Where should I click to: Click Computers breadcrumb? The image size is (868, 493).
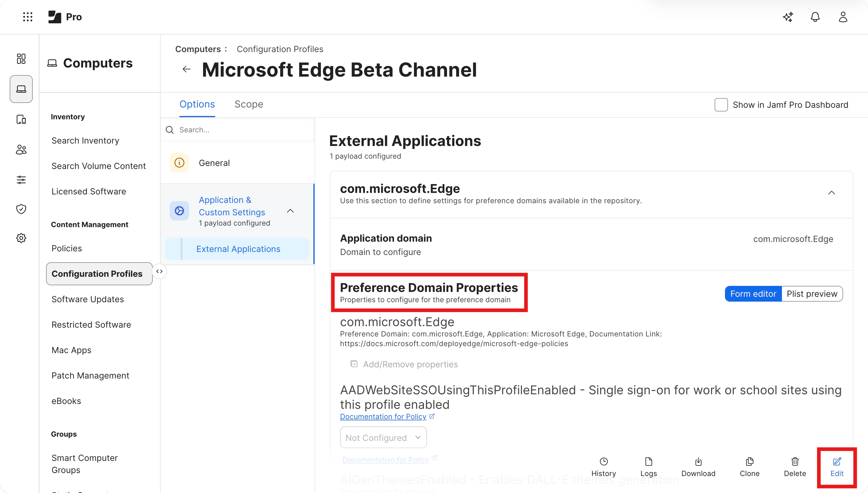pos(198,49)
